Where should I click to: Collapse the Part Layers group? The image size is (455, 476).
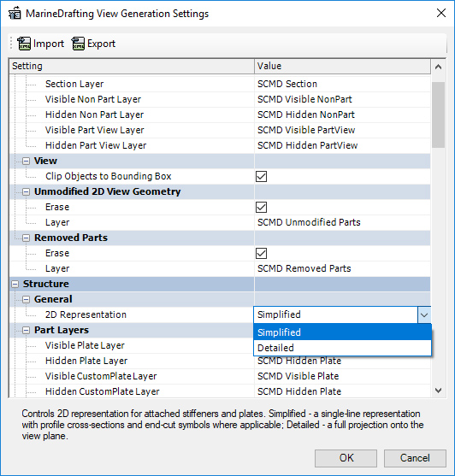[27, 330]
